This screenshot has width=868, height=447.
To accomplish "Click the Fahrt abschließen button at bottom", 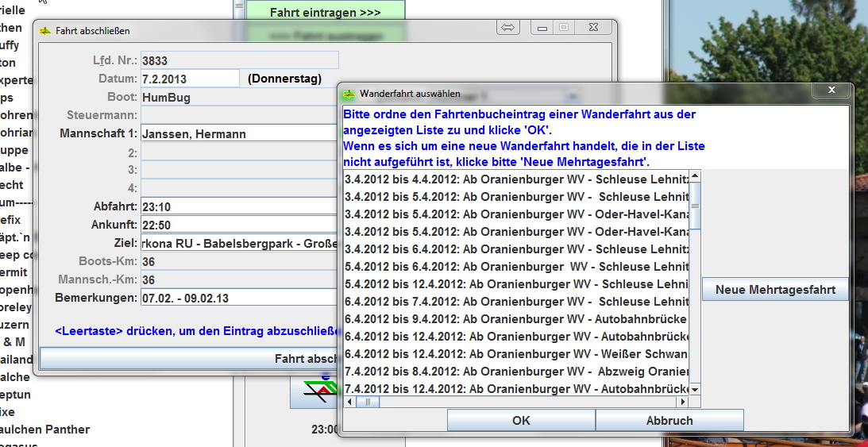I will click(188, 359).
